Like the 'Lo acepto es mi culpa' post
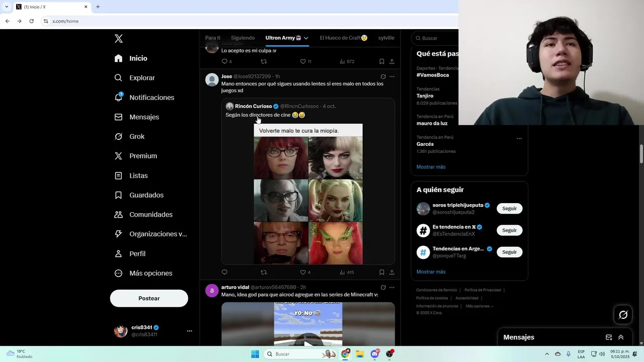644x362 pixels. point(303,61)
